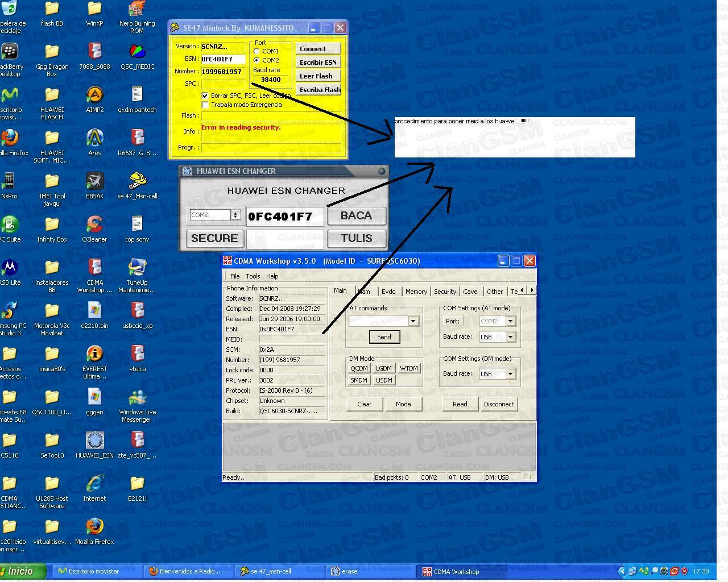Click Read button in CDMA Workshop
Screen dimensions: 728x582
coord(460,404)
